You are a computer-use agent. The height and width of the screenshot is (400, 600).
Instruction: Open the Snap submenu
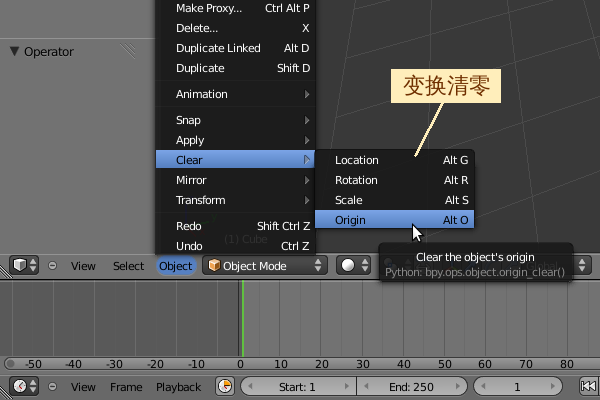235,120
